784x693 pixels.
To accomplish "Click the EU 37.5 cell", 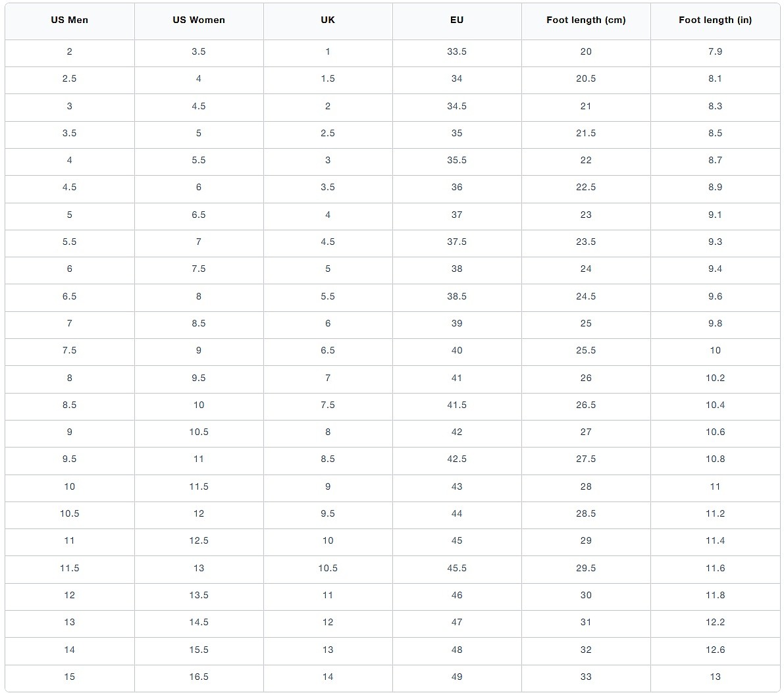I will 457,242.
